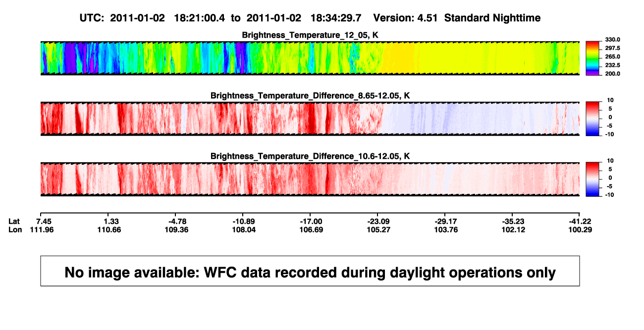Click the UTC time range title text

(221, 18)
